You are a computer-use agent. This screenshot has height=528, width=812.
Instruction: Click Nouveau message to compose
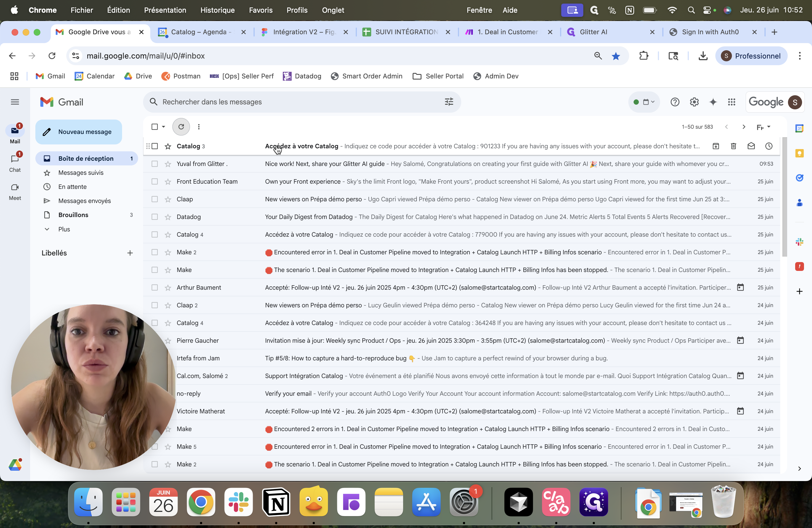click(78, 132)
